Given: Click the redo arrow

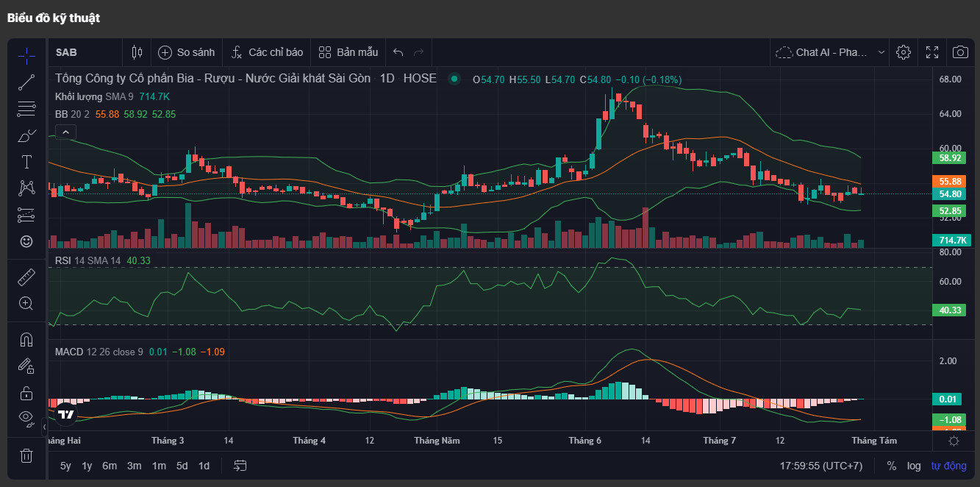Looking at the screenshot, I should pyautogui.click(x=419, y=52).
